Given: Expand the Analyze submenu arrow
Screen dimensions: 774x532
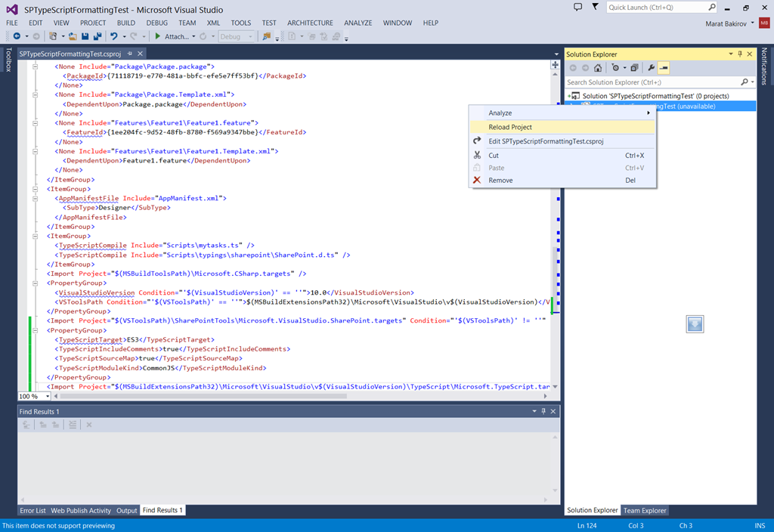Looking at the screenshot, I should coord(648,113).
